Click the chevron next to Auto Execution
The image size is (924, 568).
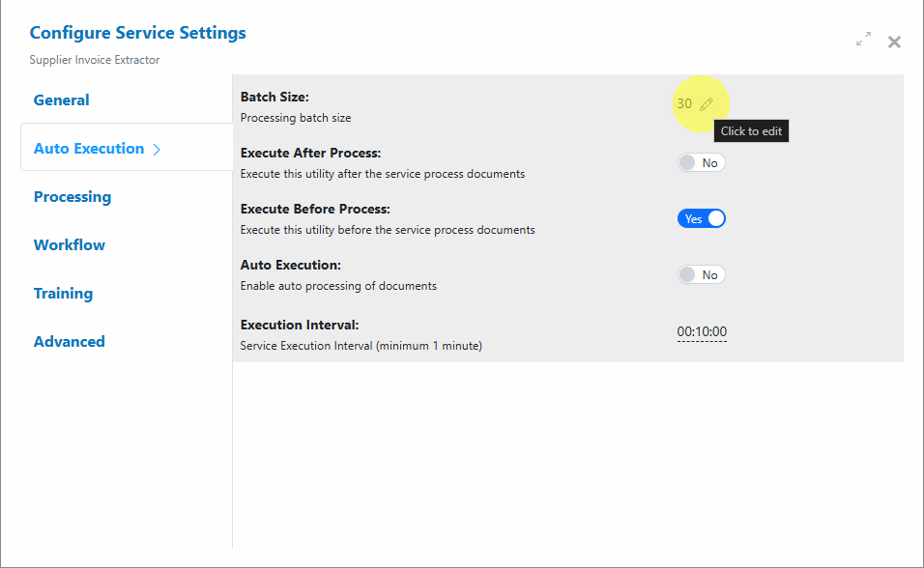pyautogui.click(x=157, y=150)
